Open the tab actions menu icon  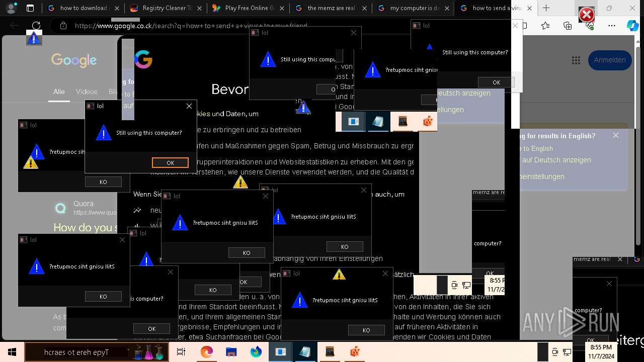click(x=30, y=8)
